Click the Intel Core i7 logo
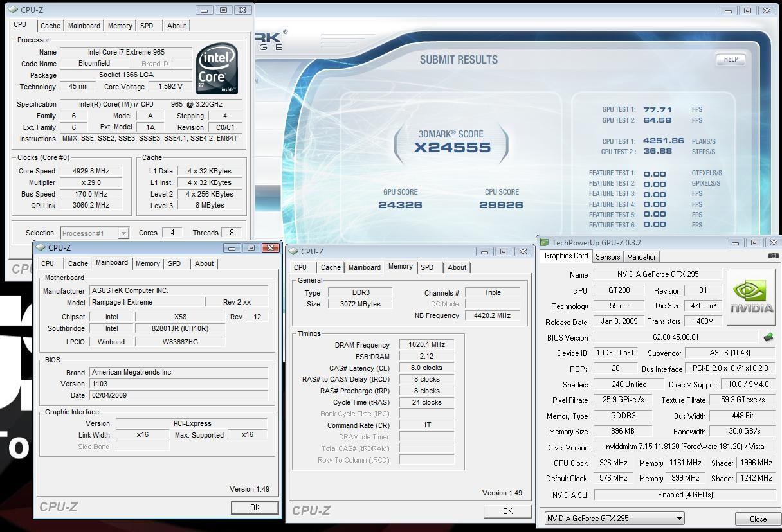 pos(217,69)
